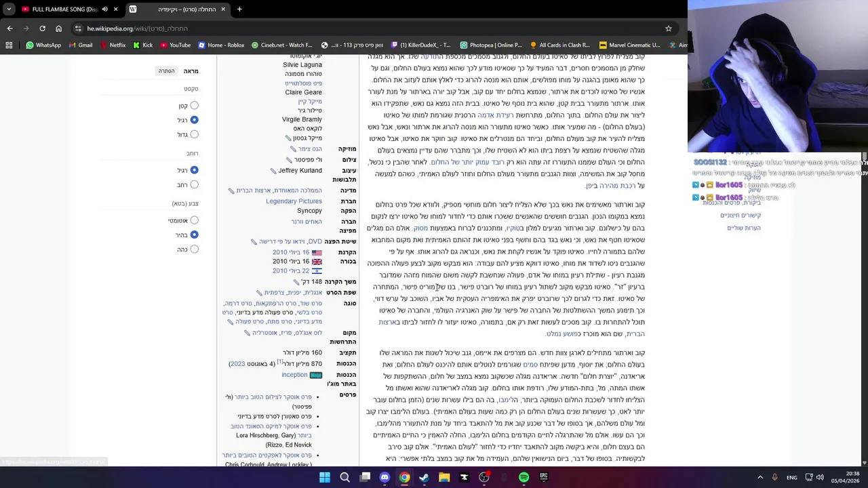The height and width of the screenshot is (488, 868).
Task: Open the YouTube bookmark
Action: click(x=175, y=45)
